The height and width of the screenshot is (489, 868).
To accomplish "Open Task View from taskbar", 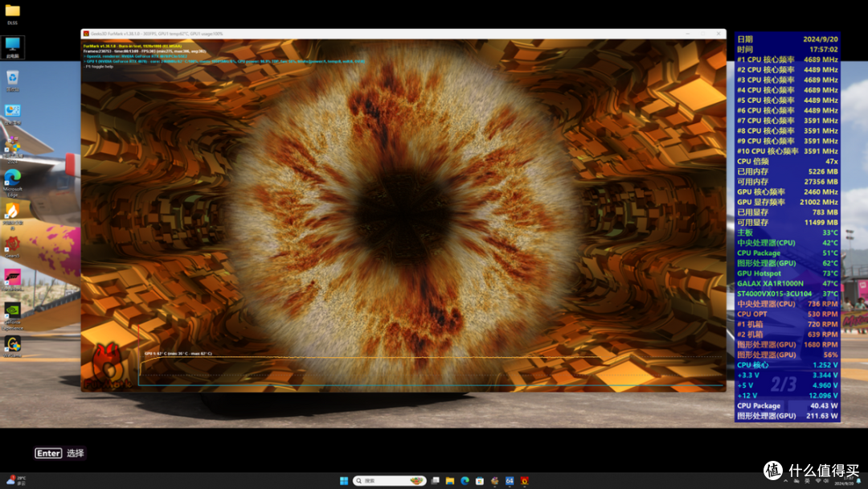I will [x=435, y=481].
